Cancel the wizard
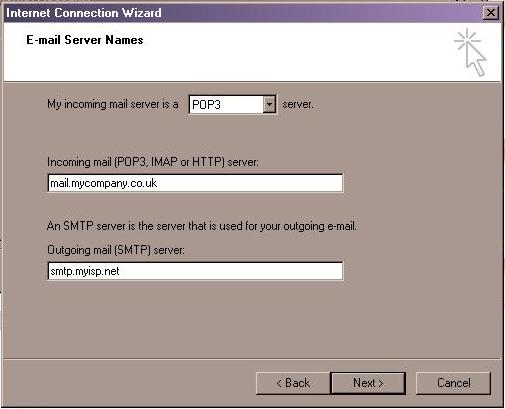Image resolution: width=505 pixels, height=409 pixels. [x=454, y=383]
